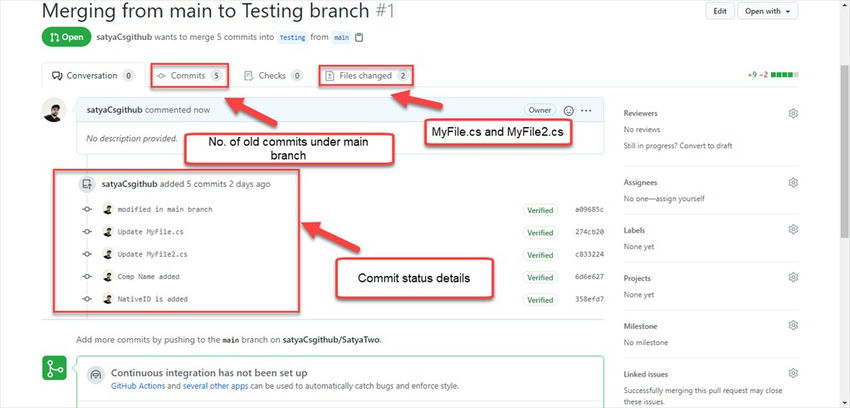Viewport: 850px width, 408px height.
Task: Copy the main branch name icon
Action: coord(359,38)
